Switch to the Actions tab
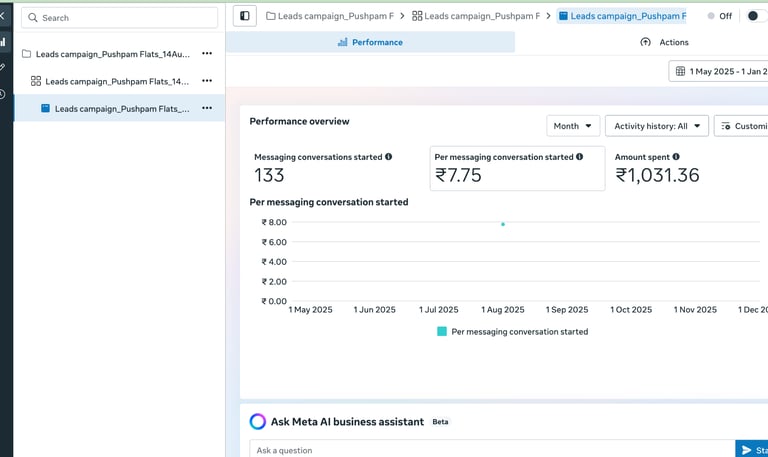768x457 pixels. 664,42
